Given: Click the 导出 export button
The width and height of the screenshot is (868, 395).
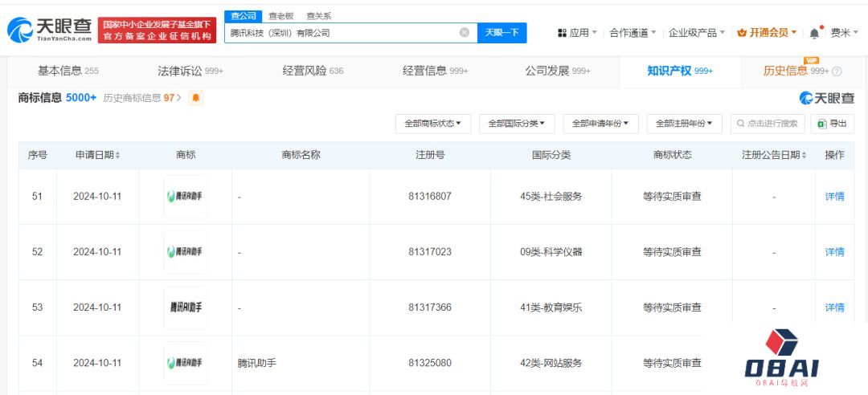Looking at the screenshot, I should 832,124.
